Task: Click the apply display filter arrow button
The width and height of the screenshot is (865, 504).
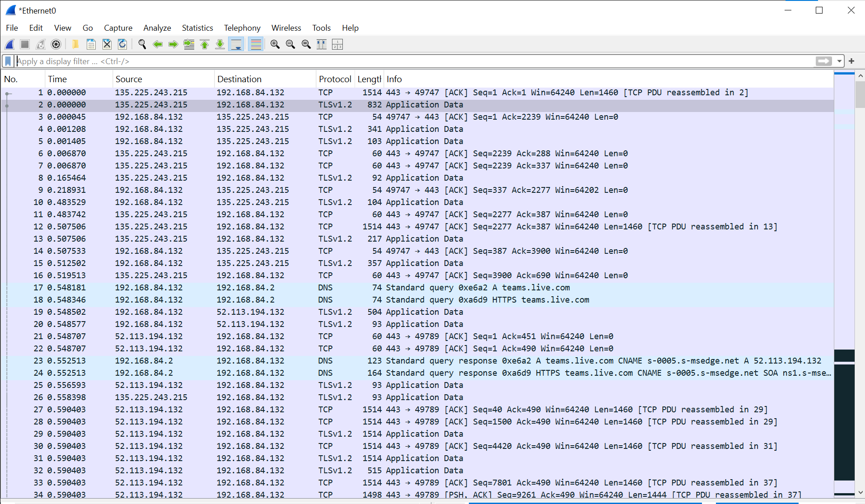Action: tap(823, 61)
